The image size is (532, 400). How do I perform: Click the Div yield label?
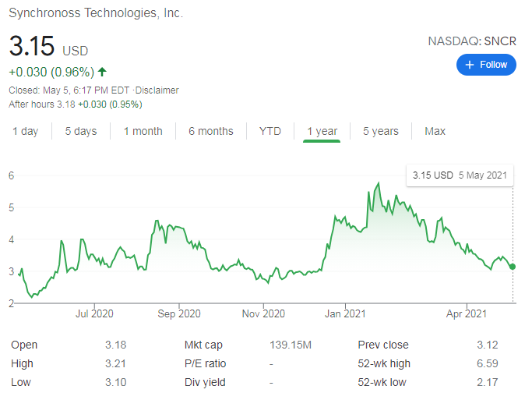click(205, 382)
